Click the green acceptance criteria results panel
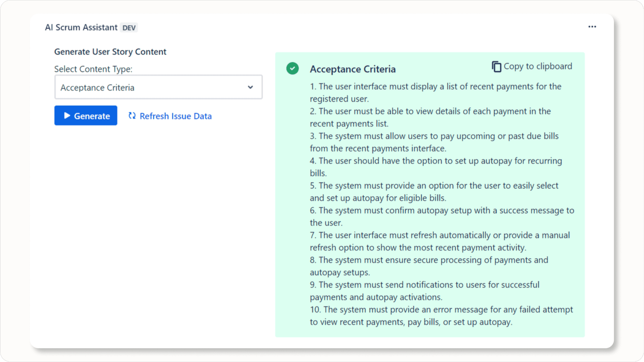Image resolution: width=644 pixels, height=362 pixels. coord(430,192)
